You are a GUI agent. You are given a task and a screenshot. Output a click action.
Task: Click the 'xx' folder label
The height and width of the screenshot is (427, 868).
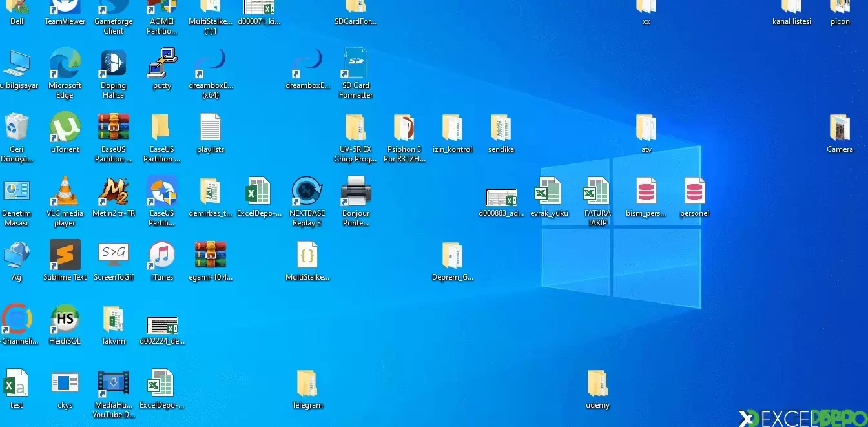pos(646,21)
